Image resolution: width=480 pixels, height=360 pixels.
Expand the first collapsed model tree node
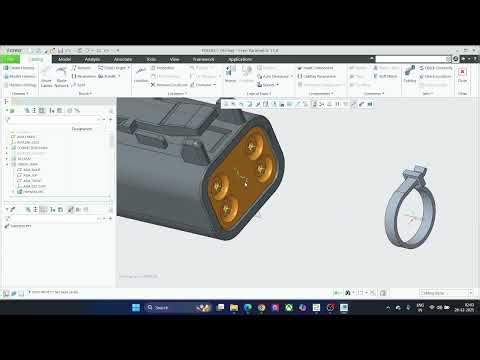[7, 148]
